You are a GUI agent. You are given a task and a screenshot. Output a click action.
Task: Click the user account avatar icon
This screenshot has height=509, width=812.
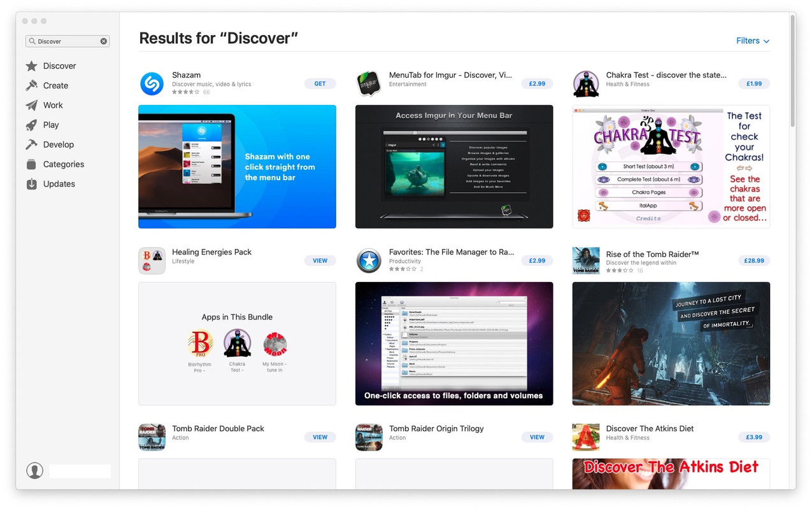(35, 471)
